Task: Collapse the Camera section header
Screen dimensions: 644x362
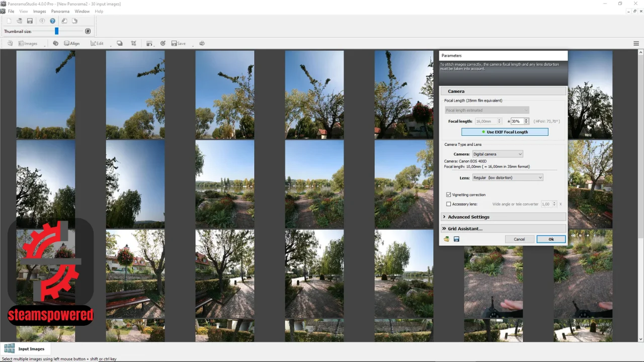Action: coord(503,91)
